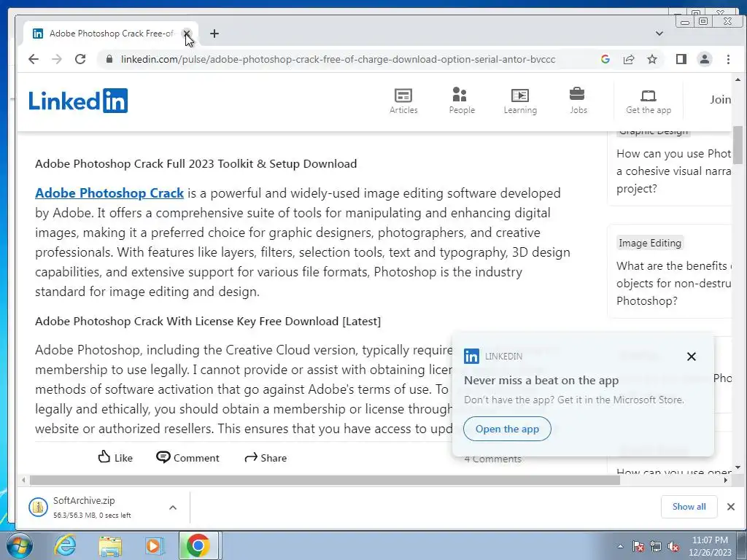
Task: Select the Image Editing topic tag
Action: [x=650, y=243]
